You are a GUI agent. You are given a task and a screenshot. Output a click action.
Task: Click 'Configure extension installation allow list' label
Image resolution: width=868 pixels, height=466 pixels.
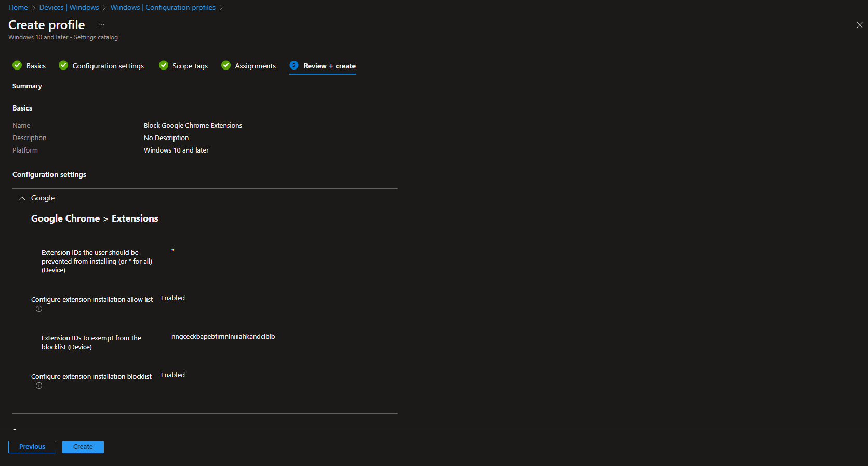click(92, 299)
